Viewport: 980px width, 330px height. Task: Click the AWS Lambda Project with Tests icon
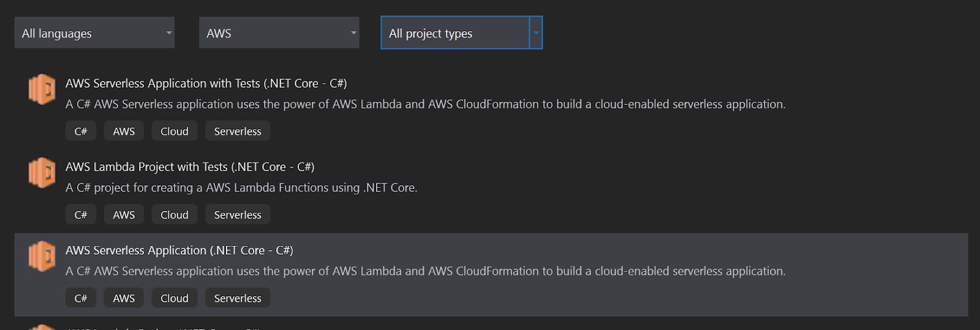(x=42, y=172)
